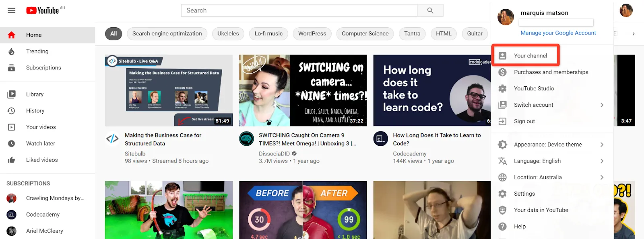
Task: Click the Language translate icon
Action: tap(502, 161)
